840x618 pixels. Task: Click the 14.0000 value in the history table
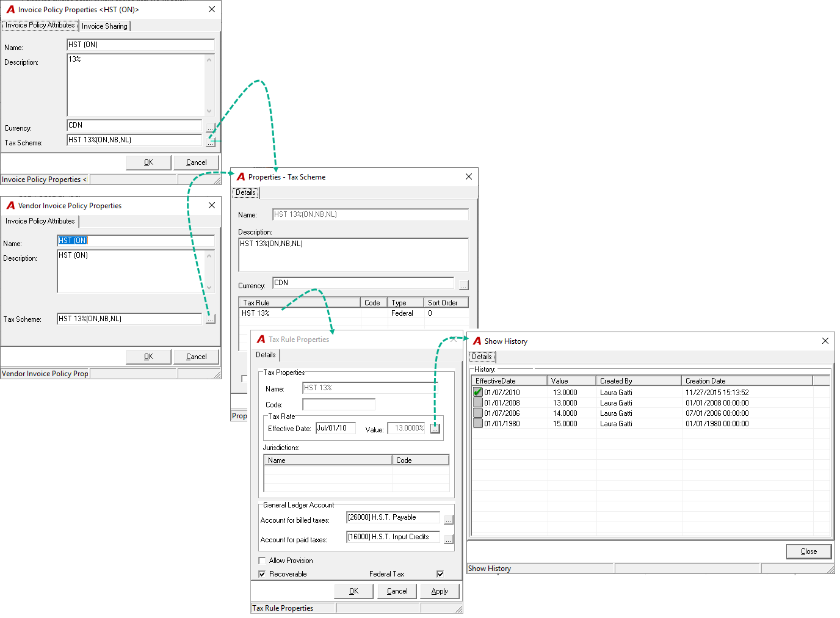[x=565, y=413]
